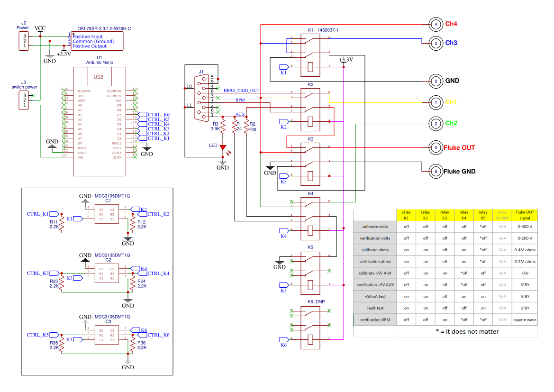Image resolution: width=554 pixels, height=392 pixels.
Task: Click the red LED symbol near R3
Action: tap(223, 147)
